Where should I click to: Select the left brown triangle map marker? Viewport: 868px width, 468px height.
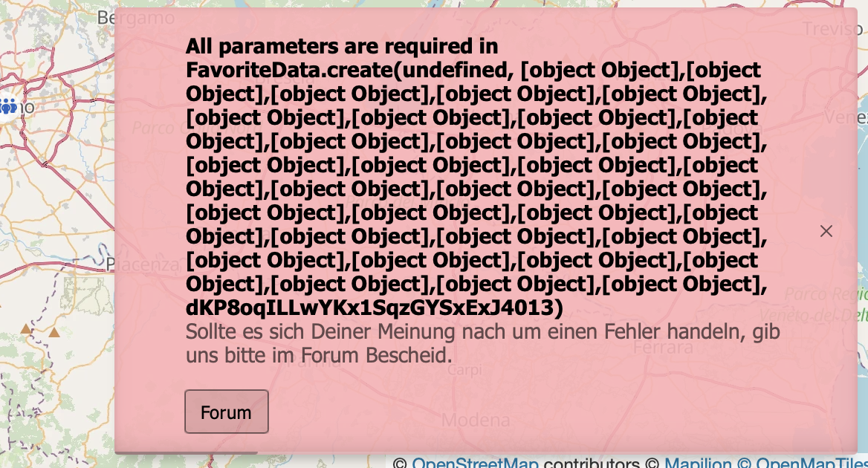click(x=26, y=328)
